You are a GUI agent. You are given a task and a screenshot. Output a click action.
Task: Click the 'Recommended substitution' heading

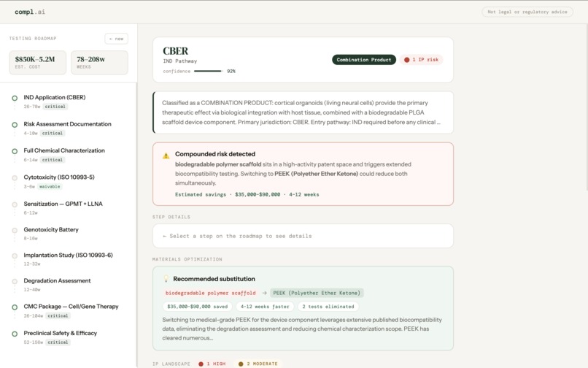pyautogui.click(x=214, y=279)
